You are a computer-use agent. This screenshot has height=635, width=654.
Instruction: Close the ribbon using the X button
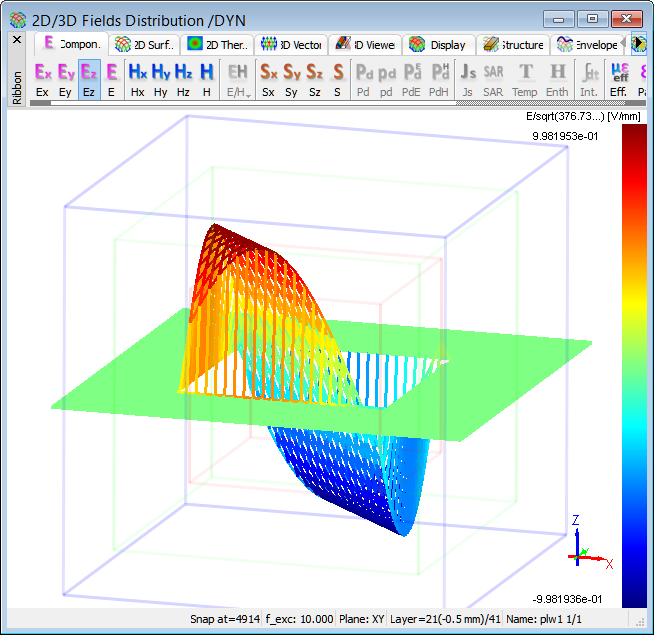[16, 40]
